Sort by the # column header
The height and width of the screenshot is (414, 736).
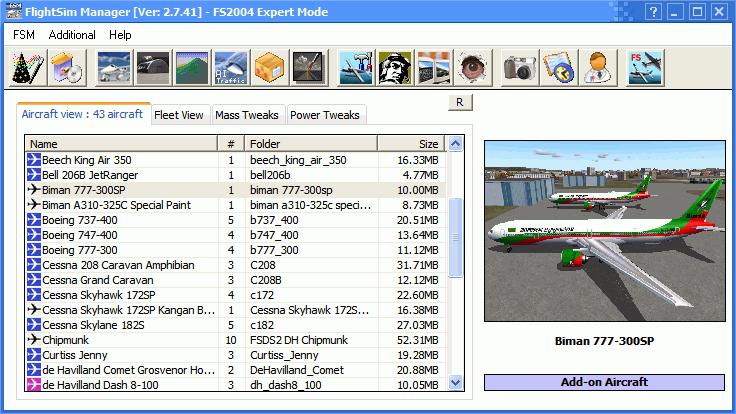point(231,144)
